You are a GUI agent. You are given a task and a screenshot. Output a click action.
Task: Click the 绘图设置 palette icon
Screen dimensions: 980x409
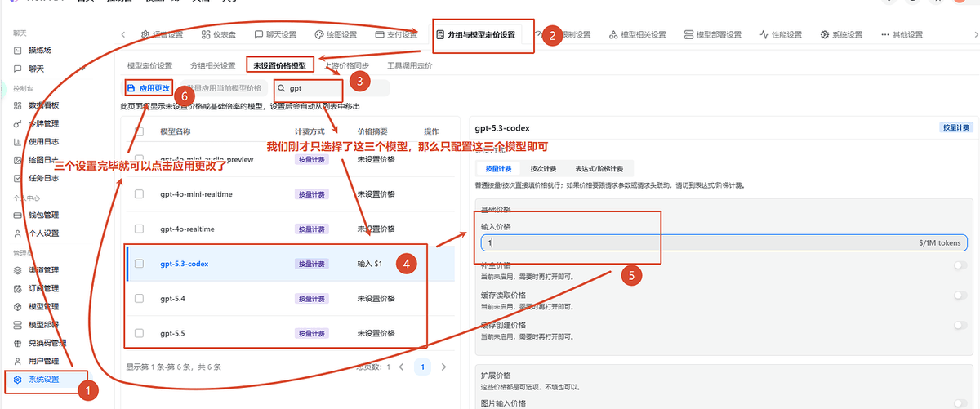pos(319,34)
